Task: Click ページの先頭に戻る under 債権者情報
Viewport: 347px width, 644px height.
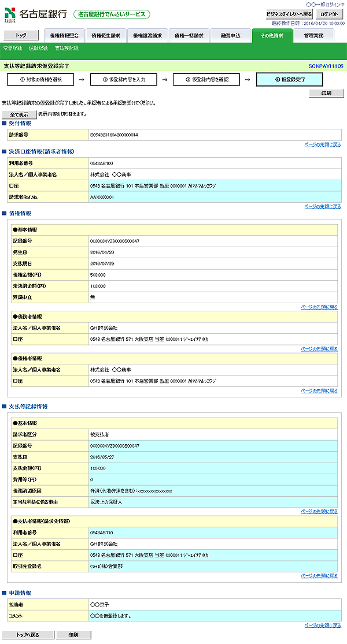Action: (x=319, y=391)
